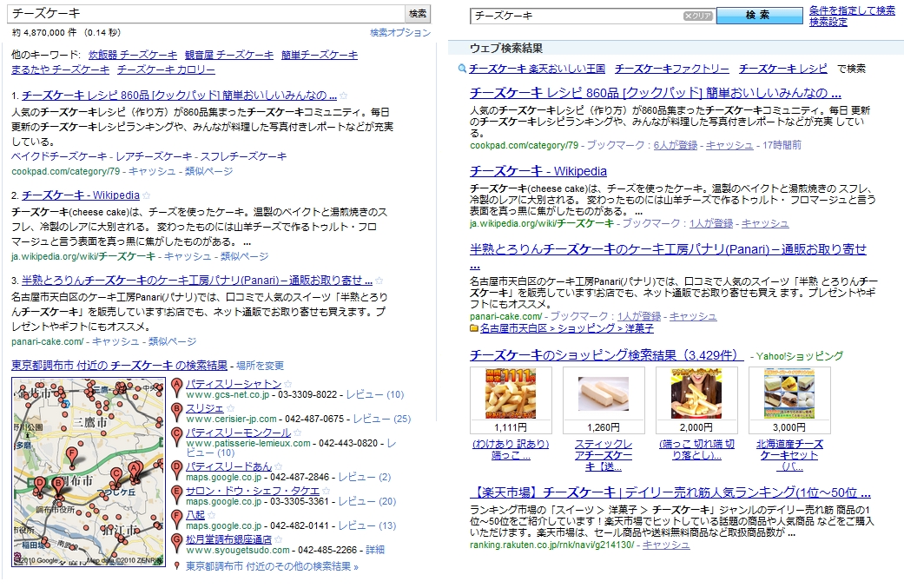Focus the Yahoo search field with チーズケーキ
Image resolution: width=904 pixels, height=588 pixels.
pos(577,16)
